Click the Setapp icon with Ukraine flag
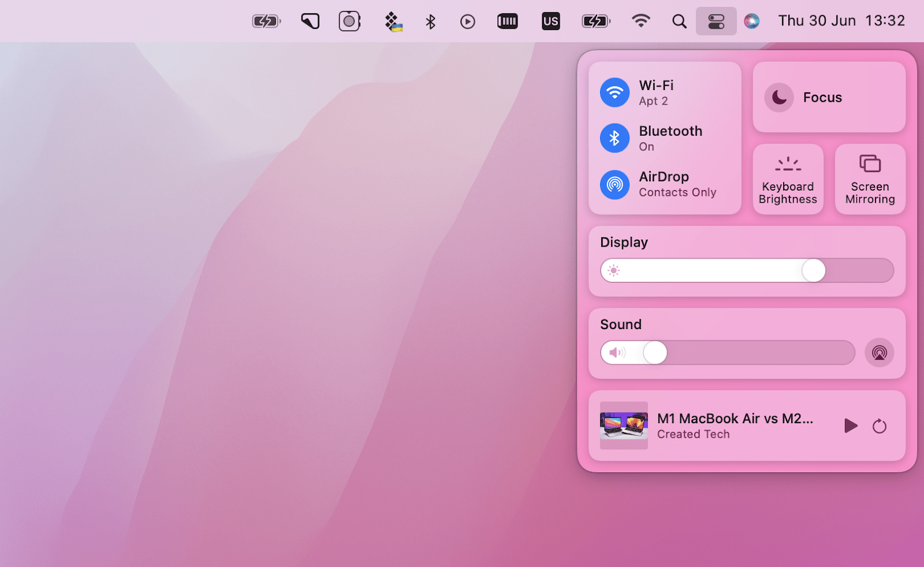 pos(393,21)
